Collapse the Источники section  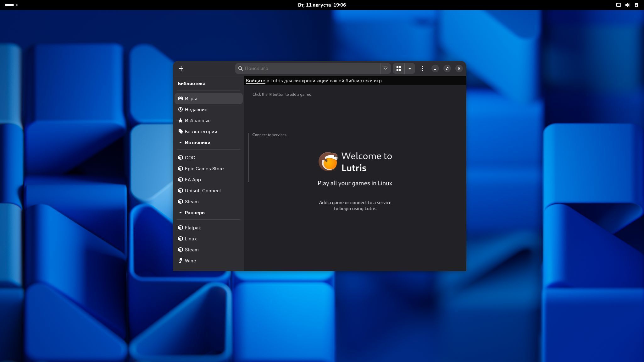click(x=180, y=143)
